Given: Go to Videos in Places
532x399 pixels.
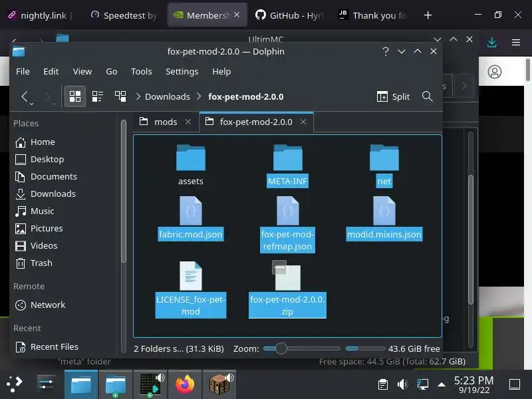Looking at the screenshot, I should point(37,246).
